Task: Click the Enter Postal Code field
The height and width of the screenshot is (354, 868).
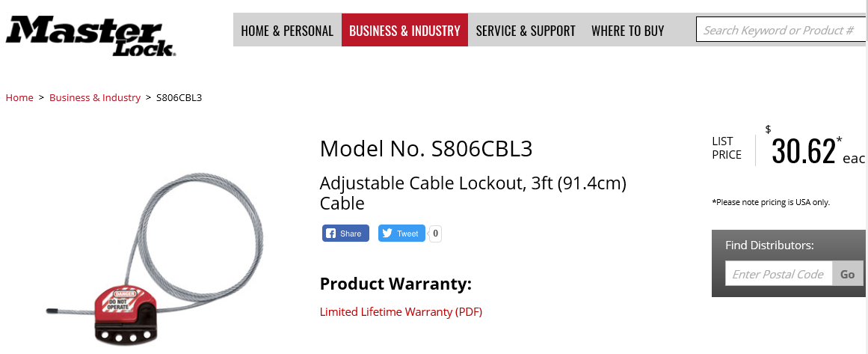Action: [x=778, y=274]
